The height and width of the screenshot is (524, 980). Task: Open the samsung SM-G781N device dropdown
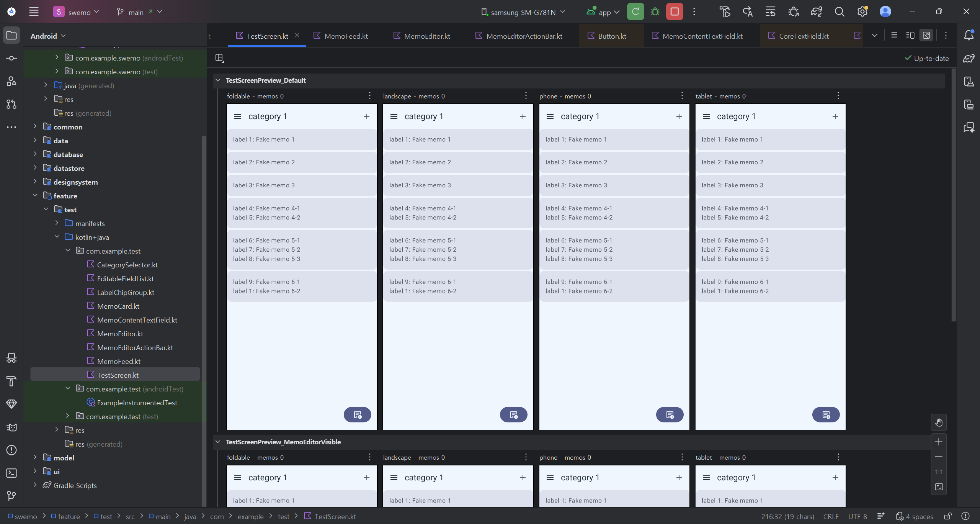tap(523, 12)
